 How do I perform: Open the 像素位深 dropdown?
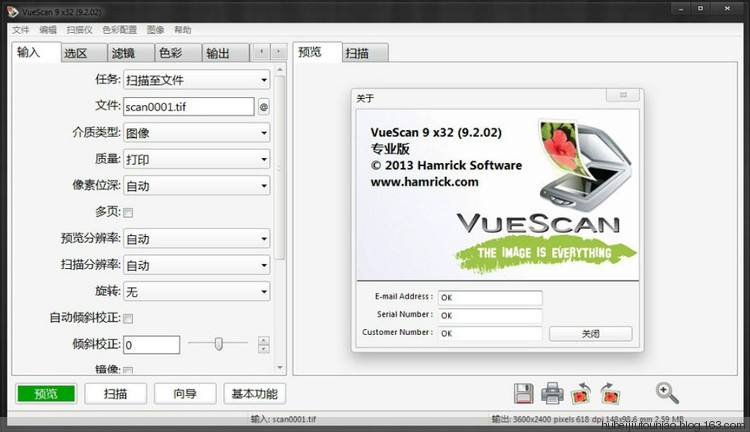[x=197, y=186]
